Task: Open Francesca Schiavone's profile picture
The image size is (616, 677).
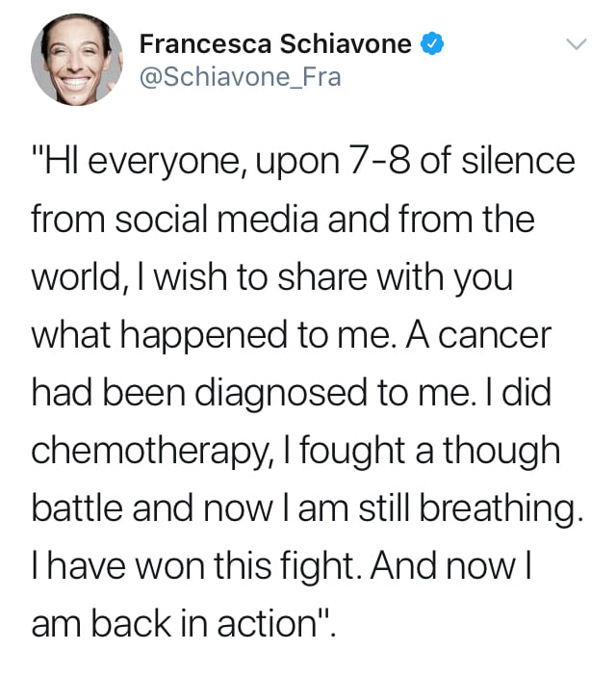Action: 77,60
